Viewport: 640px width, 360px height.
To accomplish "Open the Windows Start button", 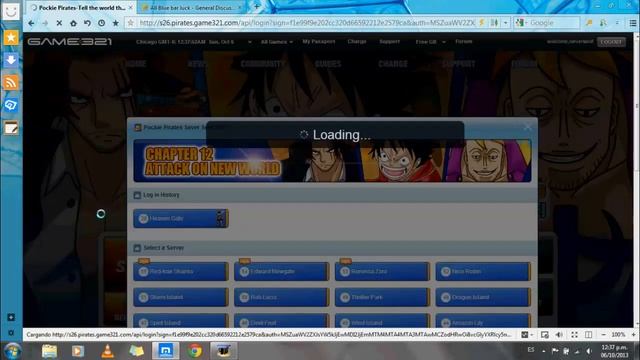I will click(13, 351).
